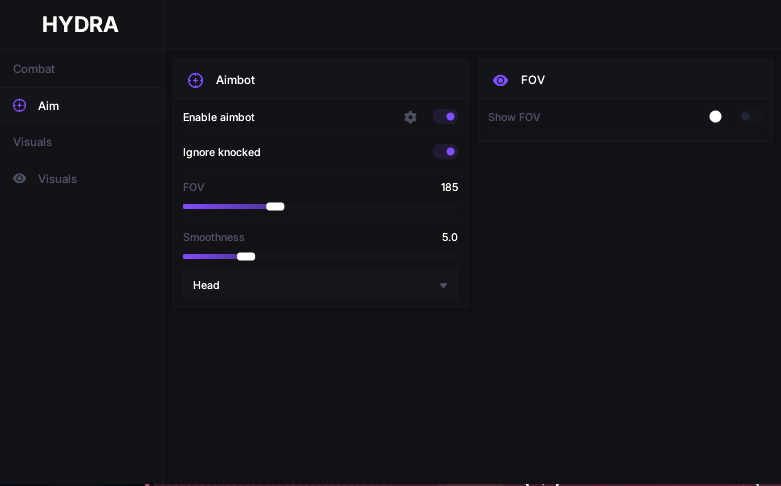Click the Smoothness slider handle
781x486 pixels.
click(246, 256)
